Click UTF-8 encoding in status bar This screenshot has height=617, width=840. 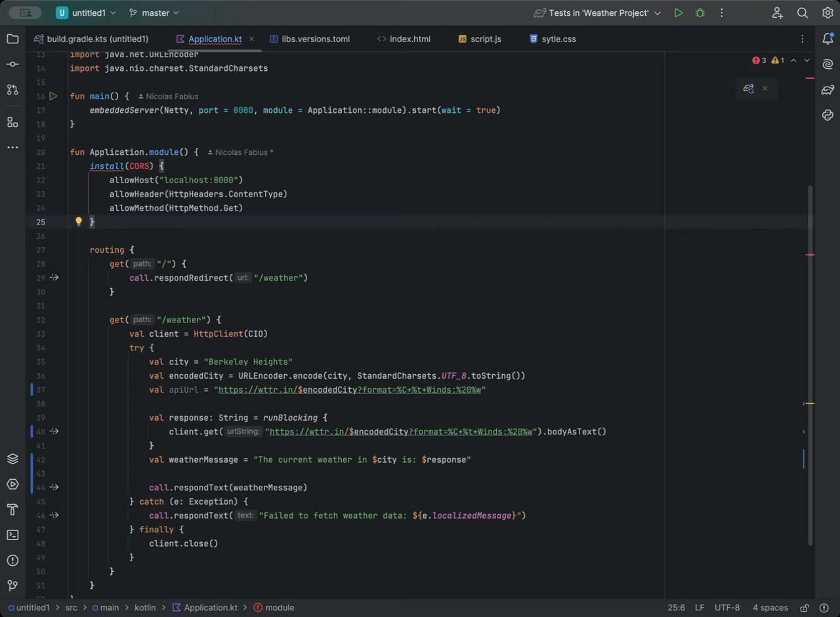[727, 608]
